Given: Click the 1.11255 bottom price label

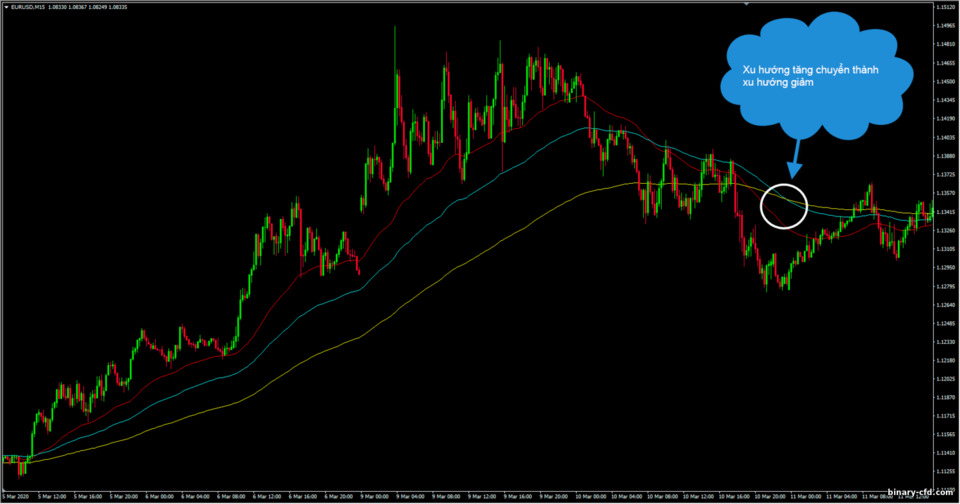Looking at the screenshot, I should 946,472.
